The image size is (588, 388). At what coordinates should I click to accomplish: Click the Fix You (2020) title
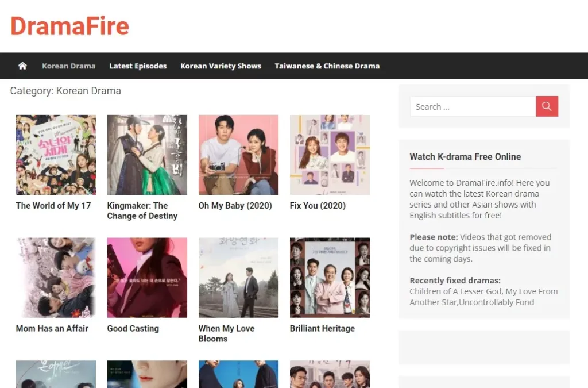[x=318, y=206]
